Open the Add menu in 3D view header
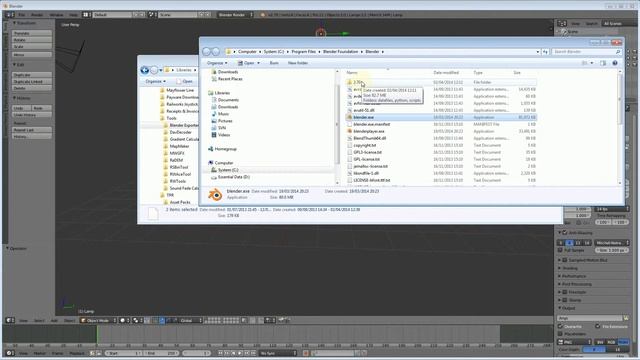The width and height of the screenshot is (640, 360). click(x=54, y=320)
